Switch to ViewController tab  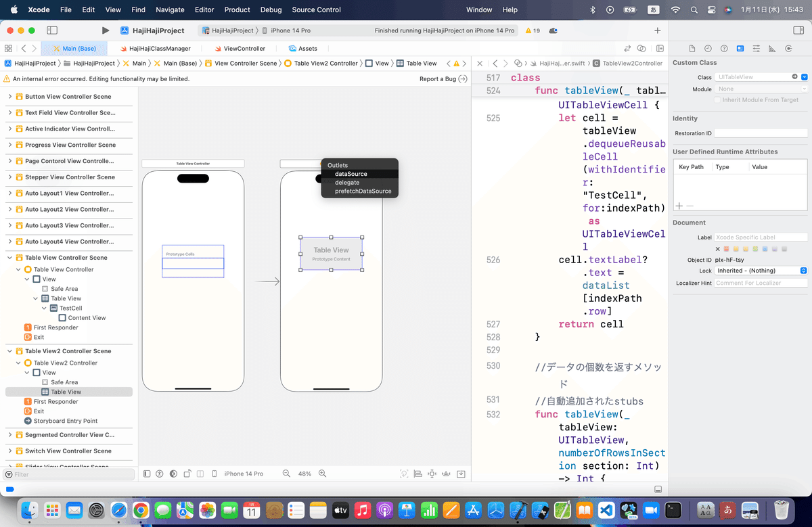[240, 49]
